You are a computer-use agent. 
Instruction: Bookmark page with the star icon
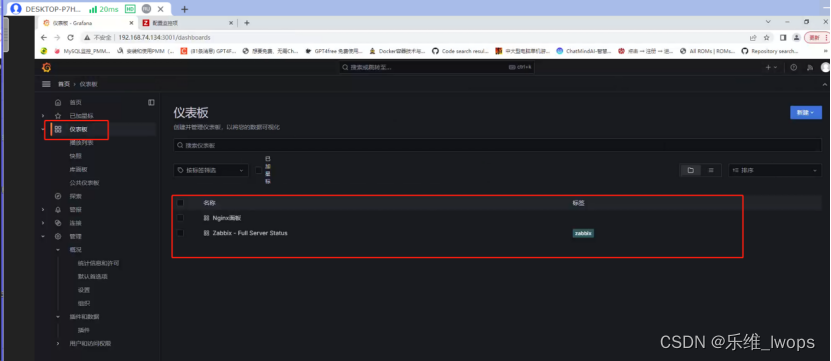coord(766,38)
